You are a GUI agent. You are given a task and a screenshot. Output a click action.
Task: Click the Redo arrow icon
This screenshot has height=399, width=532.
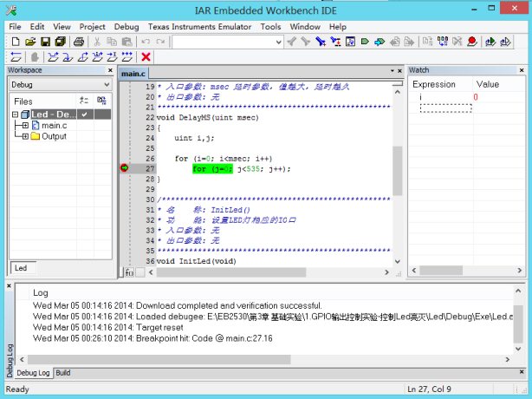pyautogui.click(x=160, y=42)
